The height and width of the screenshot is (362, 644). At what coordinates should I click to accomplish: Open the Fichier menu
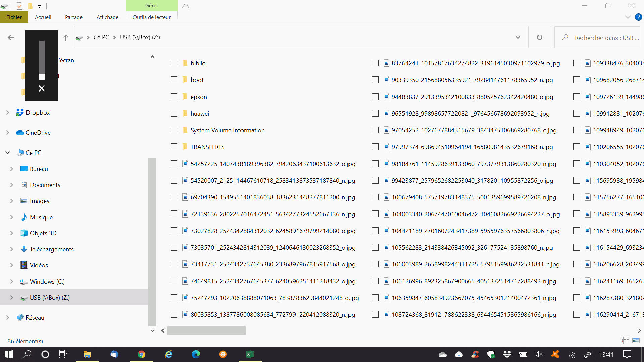point(14,17)
